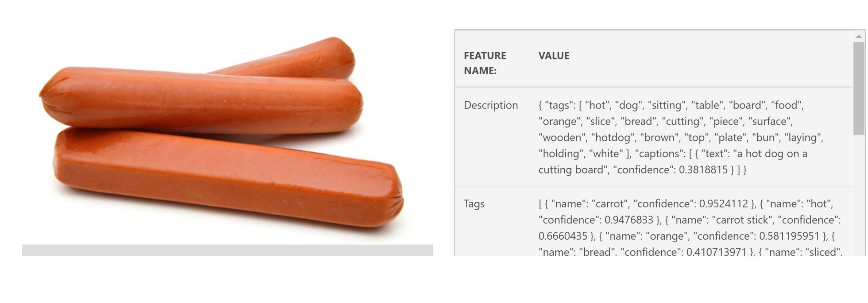Viewport: 868px width, 303px height.
Task: Select the VALUE column header
Action: coord(554,56)
